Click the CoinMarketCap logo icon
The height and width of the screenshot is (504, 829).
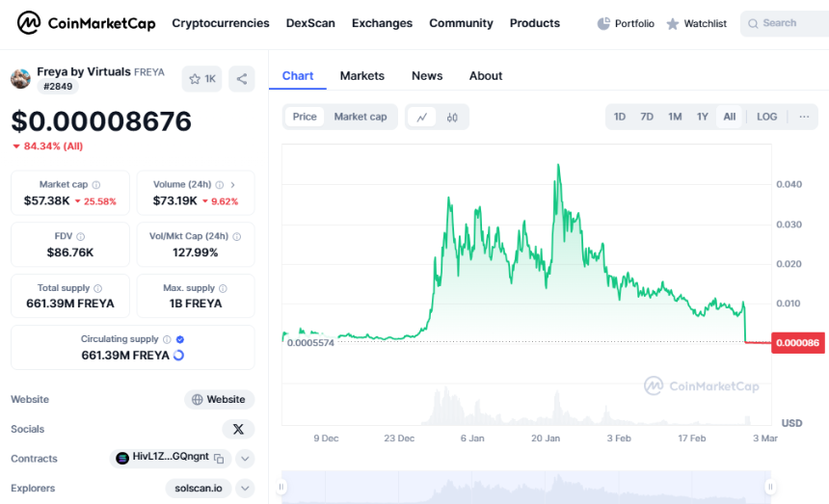tap(29, 23)
